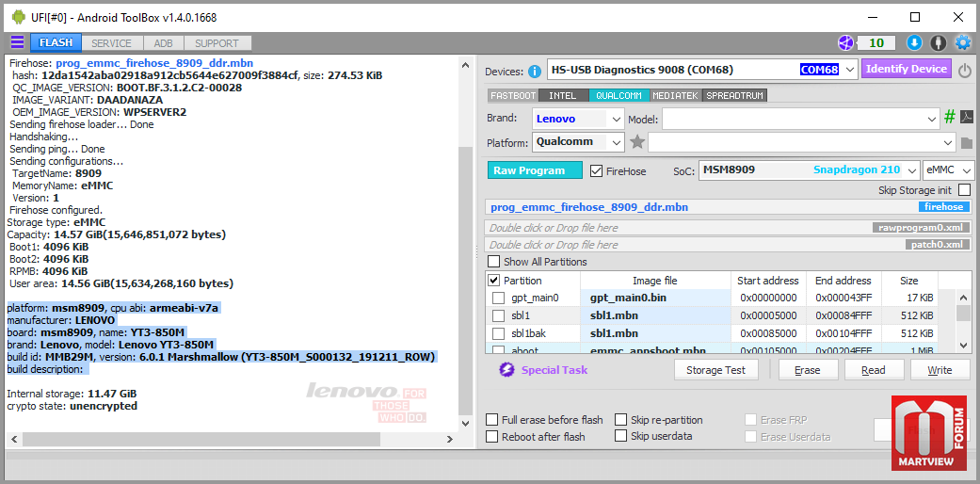
Task: Click the folder browse icon
Action: pos(967,143)
